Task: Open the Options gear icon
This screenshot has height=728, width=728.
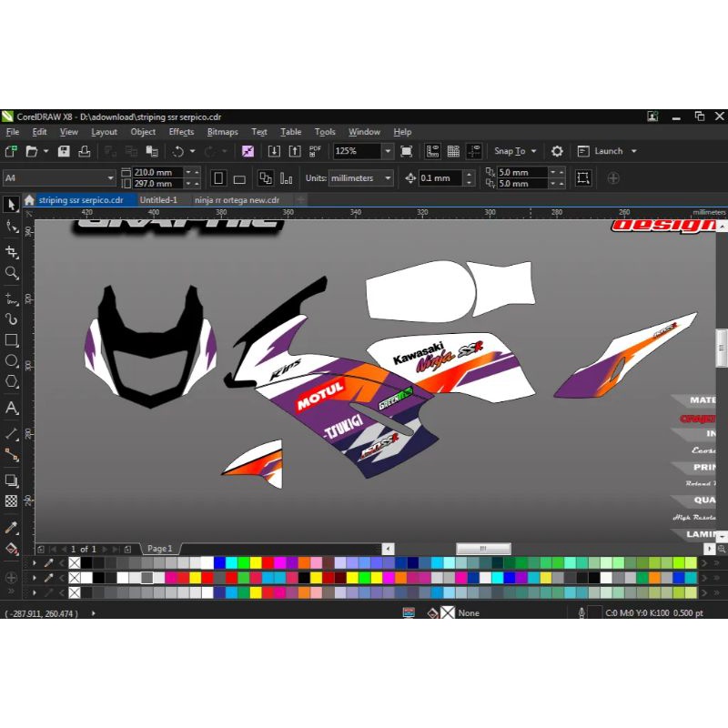Action: click(x=557, y=151)
